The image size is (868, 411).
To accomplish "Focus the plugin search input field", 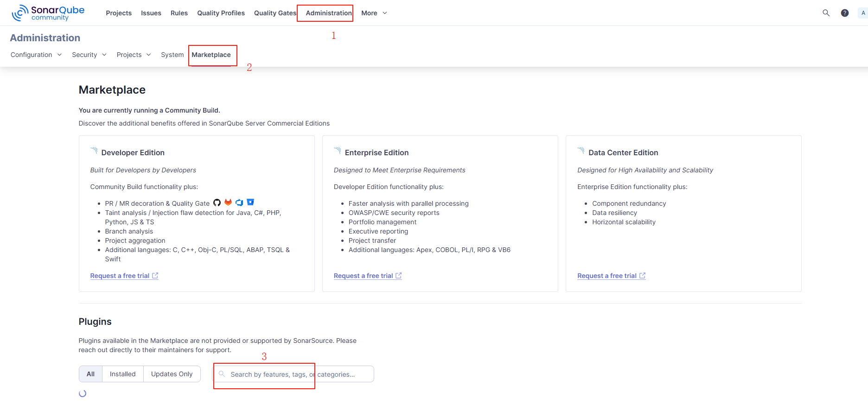I will 297,374.
